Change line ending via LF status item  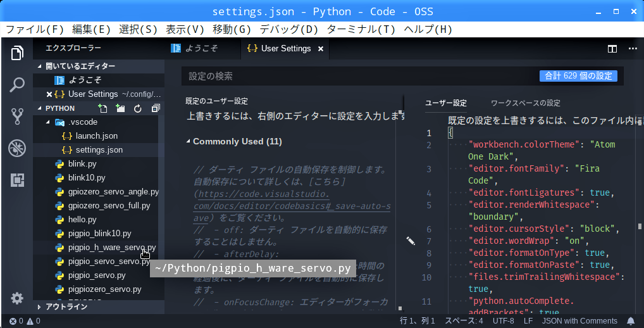tap(528, 321)
